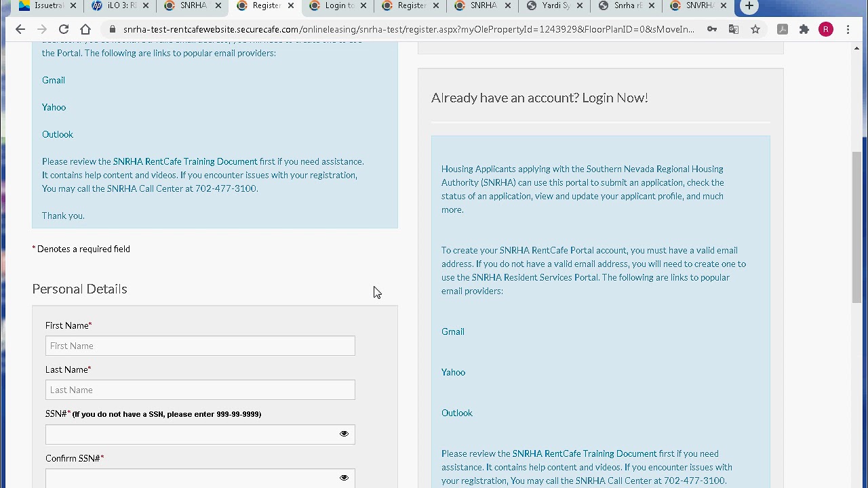Open saved passwords key icon
This screenshot has height=488, width=868.
point(712,29)
